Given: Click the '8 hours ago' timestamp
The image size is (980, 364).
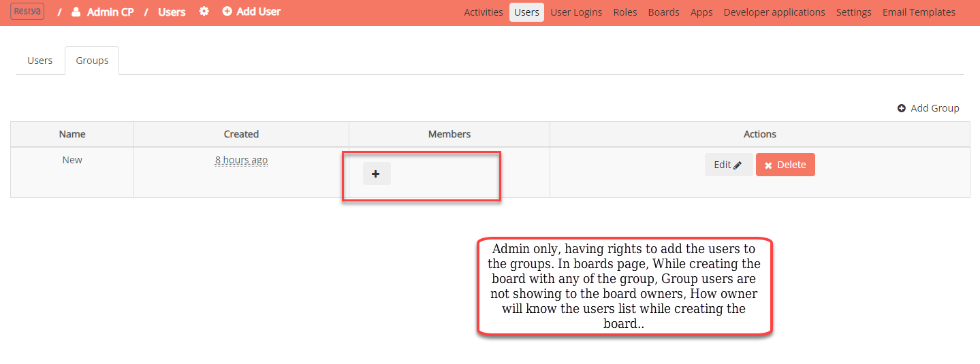Looking at the screenshot, I should [x=241, y=160].
